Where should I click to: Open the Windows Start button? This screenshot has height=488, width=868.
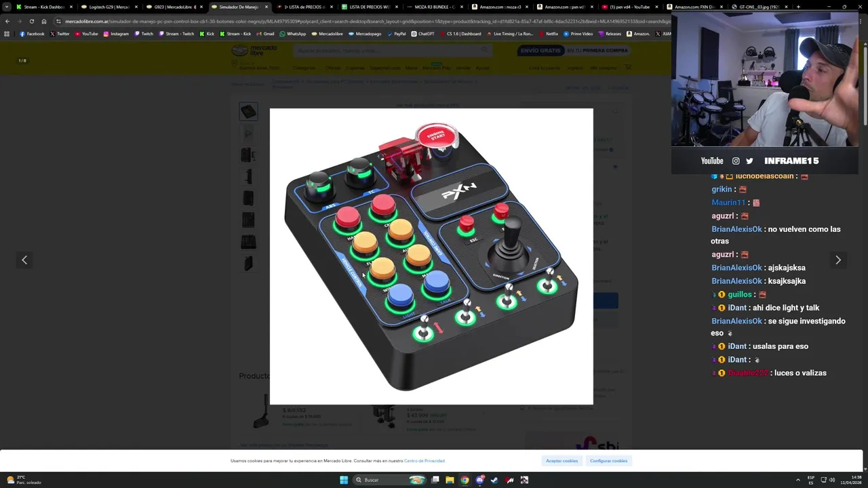pyautogui.click(x=344, y=480)
